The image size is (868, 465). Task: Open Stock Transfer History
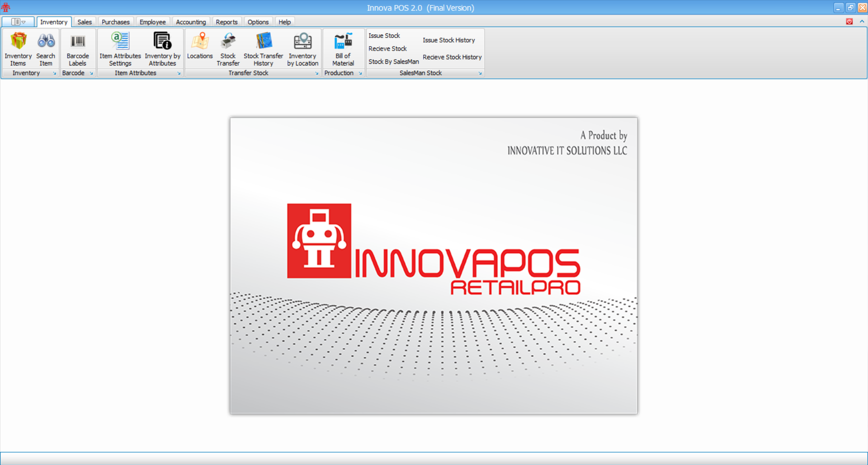[263, 49]
